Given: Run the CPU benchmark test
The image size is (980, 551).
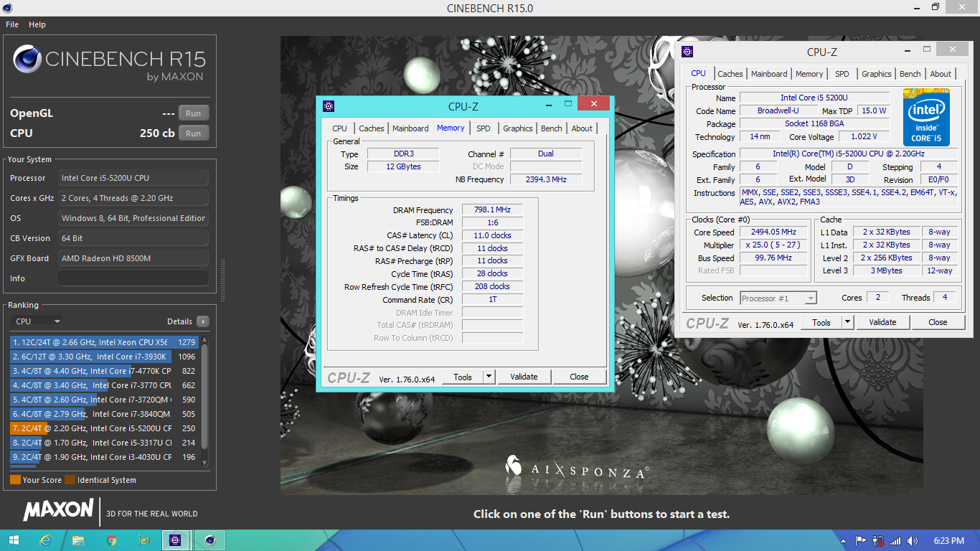Looking at the screenshot, I should [x=194, y=133].
